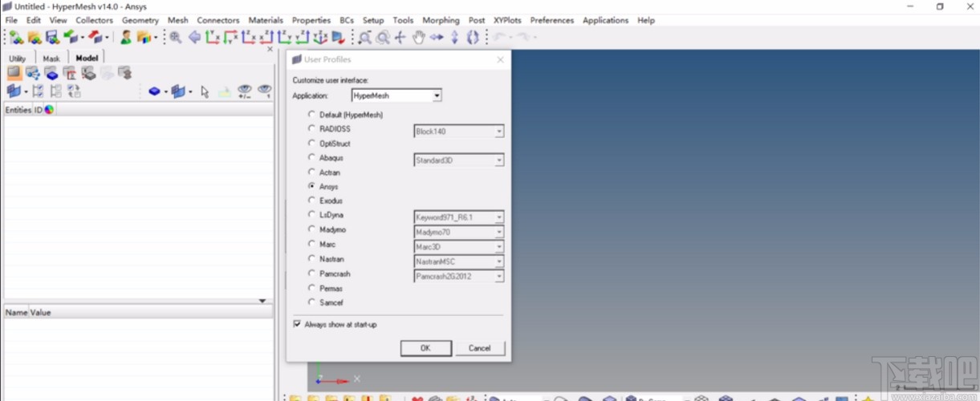
Task: Open the Keyword971_R6.1 LsDyna dropdown
Action: [x=499, y=217]
